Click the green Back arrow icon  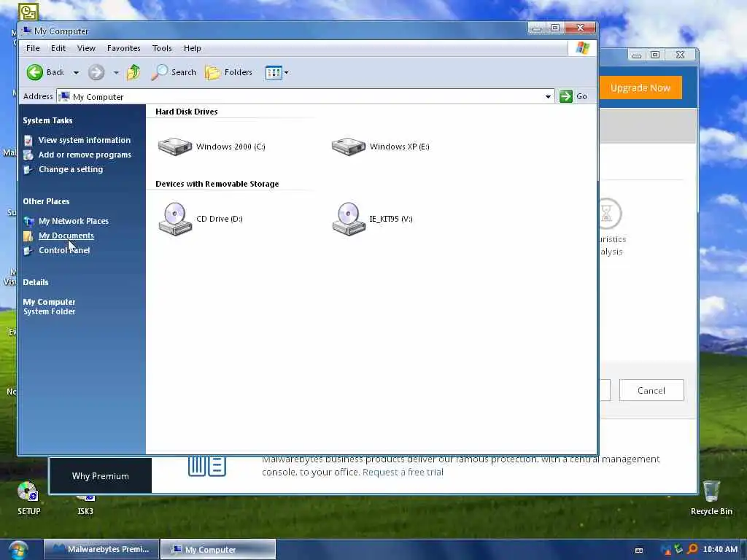pos(35,72)
